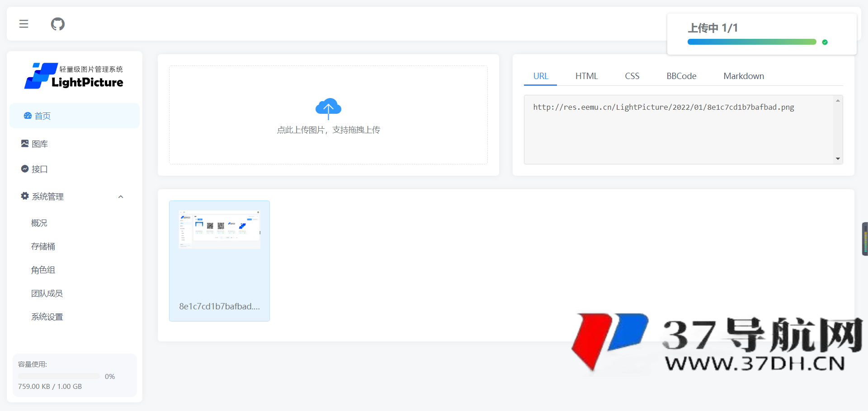The width and height of the screenshot is (868, 411).
Task: Click the green upload success checkmark
Action: point(825,42)
